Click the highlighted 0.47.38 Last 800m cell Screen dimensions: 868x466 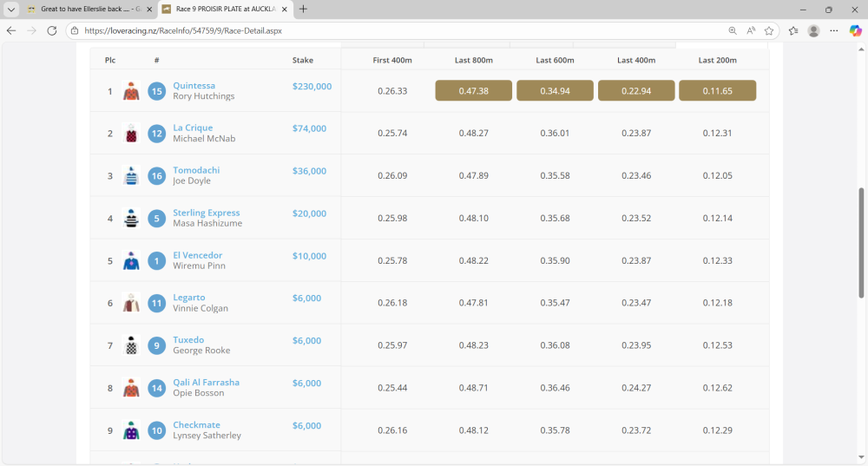(473, 91)
